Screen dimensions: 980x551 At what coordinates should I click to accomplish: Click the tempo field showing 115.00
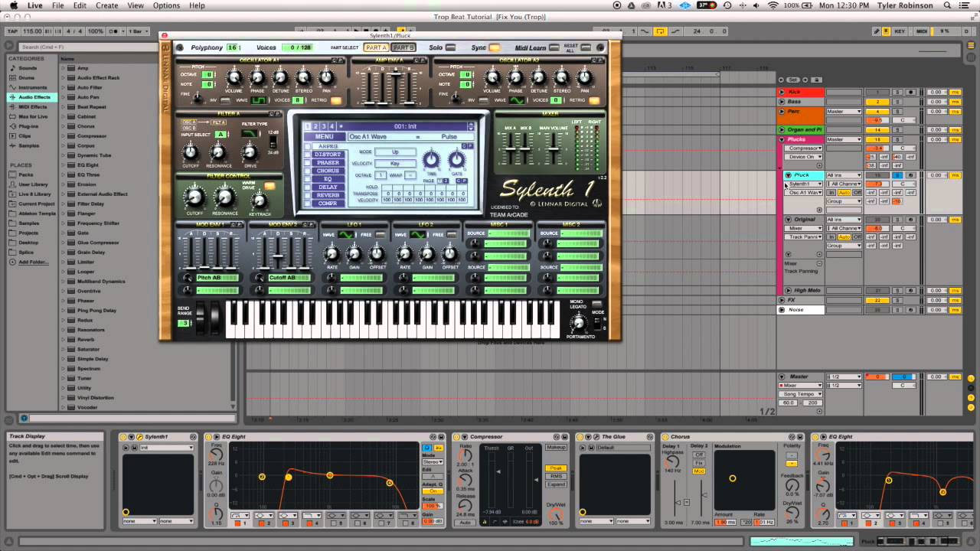(x=32, y=31)
